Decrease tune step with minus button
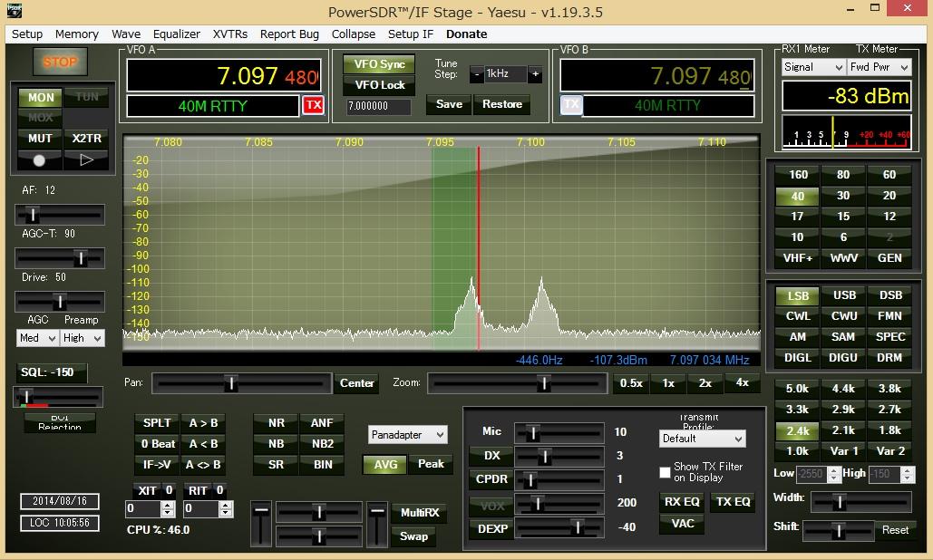The width and height of the screenshot is (933, 560). coord(476,74)
